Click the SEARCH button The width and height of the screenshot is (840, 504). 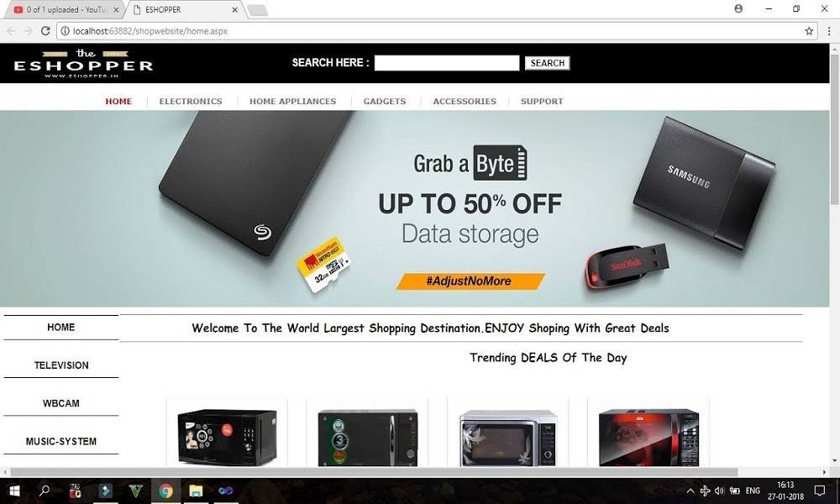[x=547, y=63]
